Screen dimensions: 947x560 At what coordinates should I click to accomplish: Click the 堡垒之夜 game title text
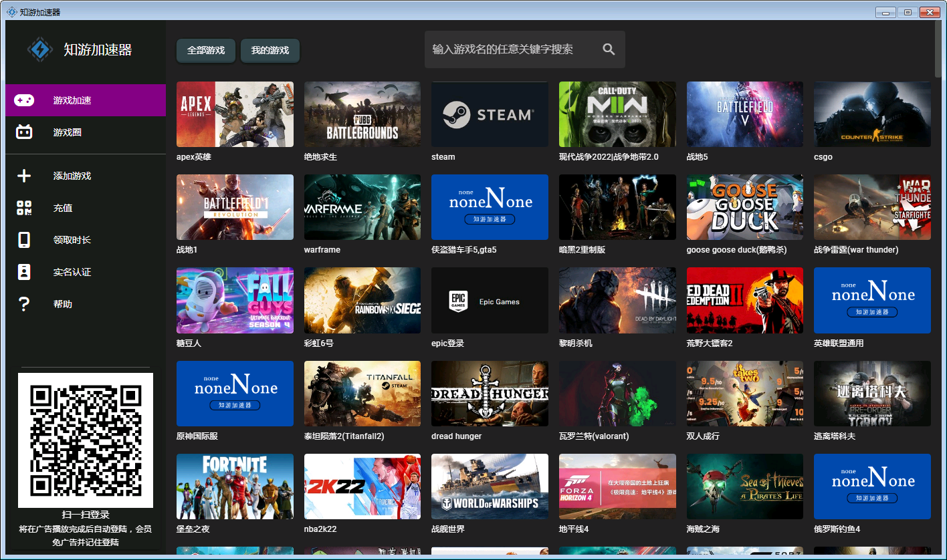pos(193,529)
